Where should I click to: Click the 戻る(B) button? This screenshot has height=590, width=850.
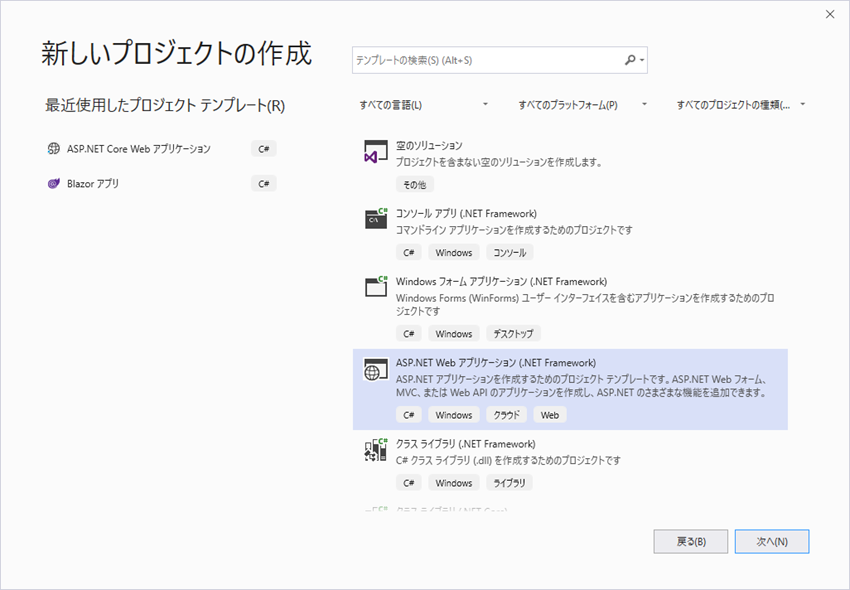691,542
